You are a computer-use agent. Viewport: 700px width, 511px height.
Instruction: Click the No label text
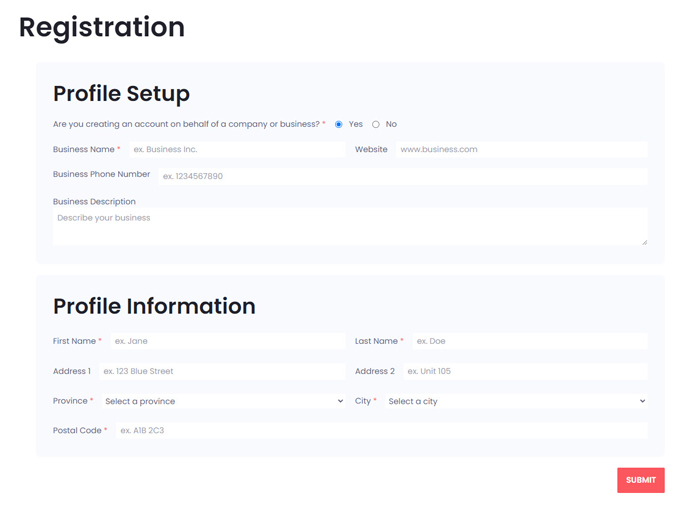(391, 124)
